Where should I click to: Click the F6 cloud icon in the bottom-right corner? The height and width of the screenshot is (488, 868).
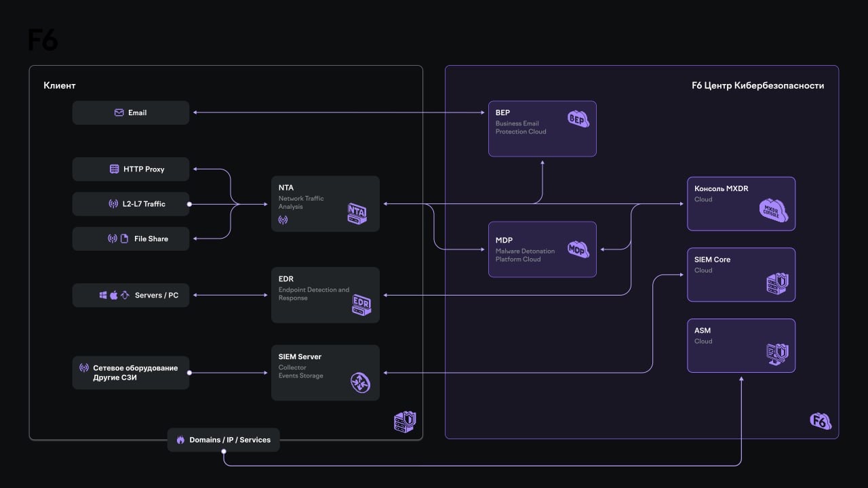[x=821, y=421]
